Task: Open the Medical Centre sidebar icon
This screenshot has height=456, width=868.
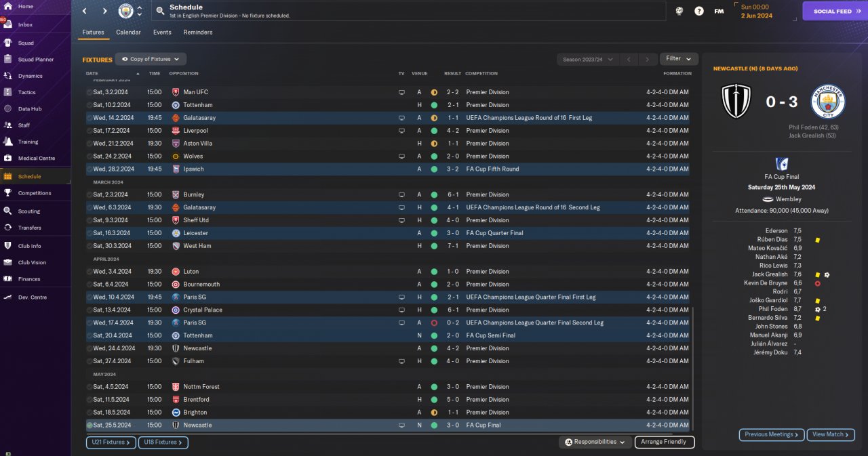Action: click(x=7, y=158)
